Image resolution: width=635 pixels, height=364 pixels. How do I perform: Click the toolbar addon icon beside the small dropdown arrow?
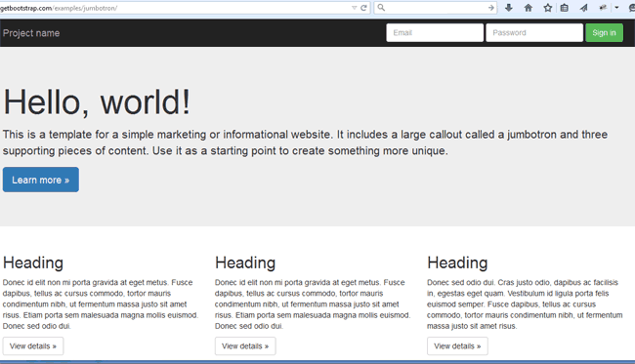pyautogui.click(x=603, y=8)
